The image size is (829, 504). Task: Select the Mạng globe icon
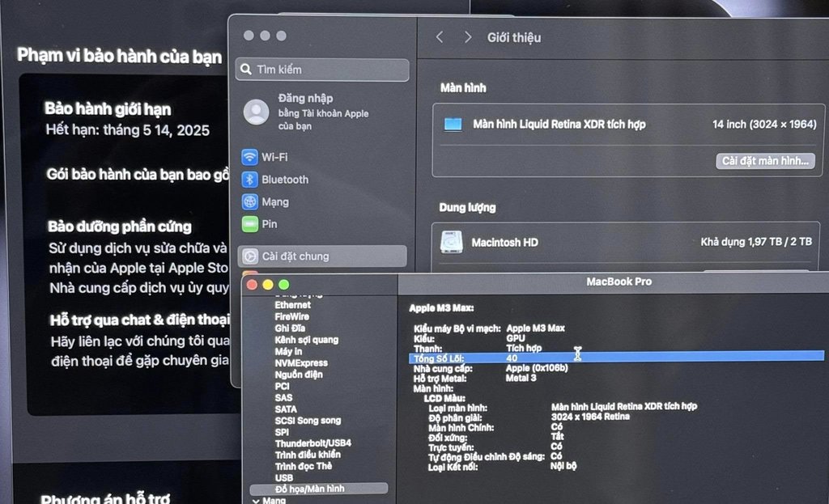coord(249,201)
